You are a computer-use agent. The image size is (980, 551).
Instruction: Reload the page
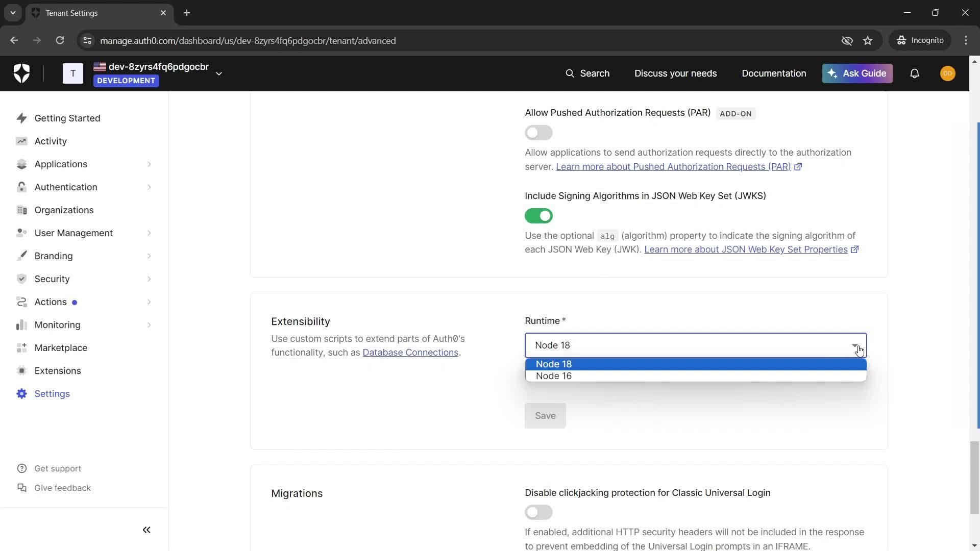(60, 40)
